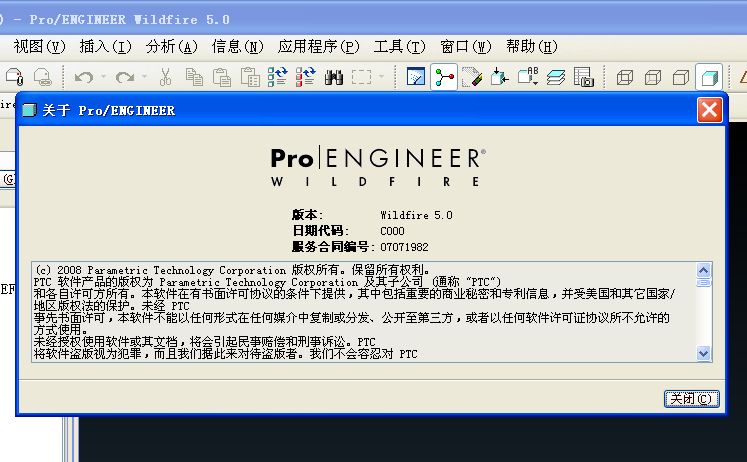The image size is (747, 462).
Task: Click the '服务合同编号:' label
Action: [333, 247]
